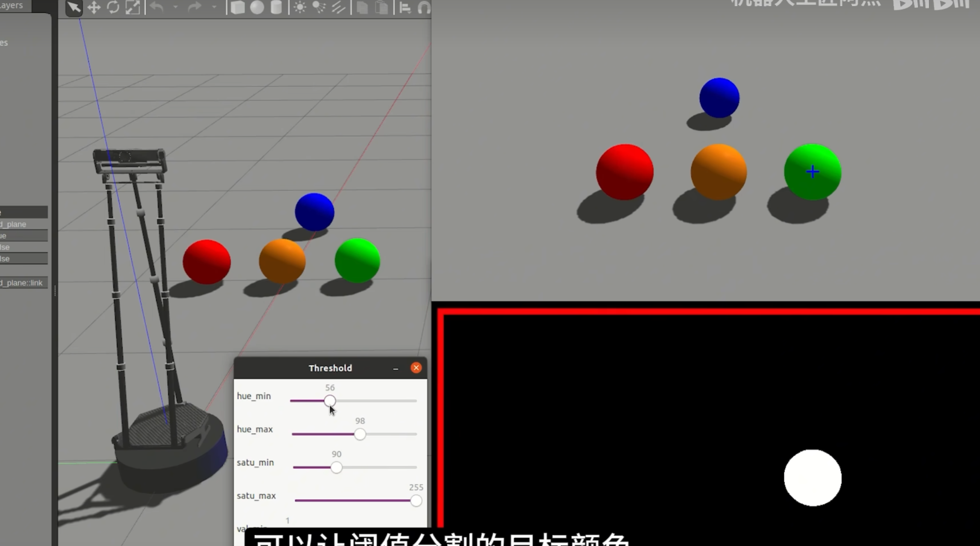Click the satu_min slider handle

[337, 467]
